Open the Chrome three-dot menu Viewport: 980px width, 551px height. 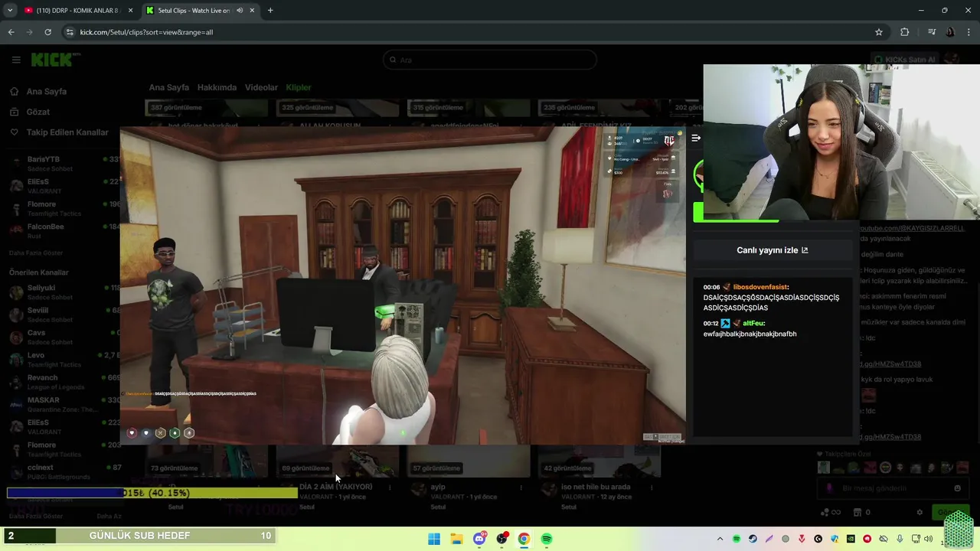(x=968, y=32)
